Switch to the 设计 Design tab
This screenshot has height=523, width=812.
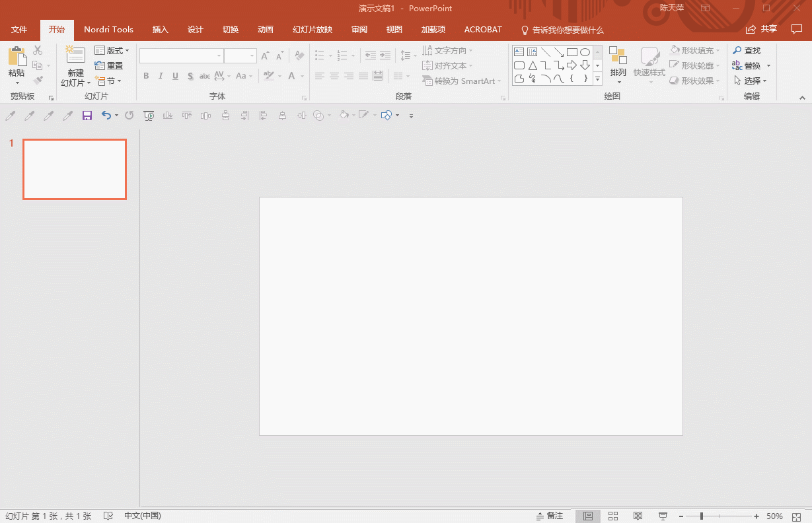[x=196, y=30]
